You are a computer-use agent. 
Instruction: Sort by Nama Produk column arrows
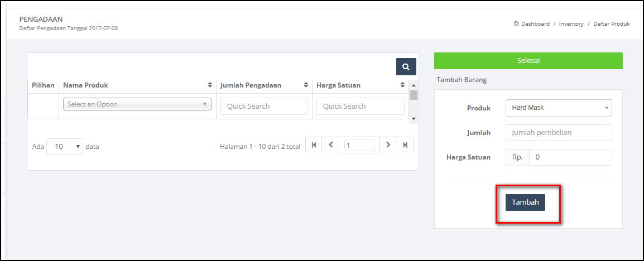click(211, 85)
